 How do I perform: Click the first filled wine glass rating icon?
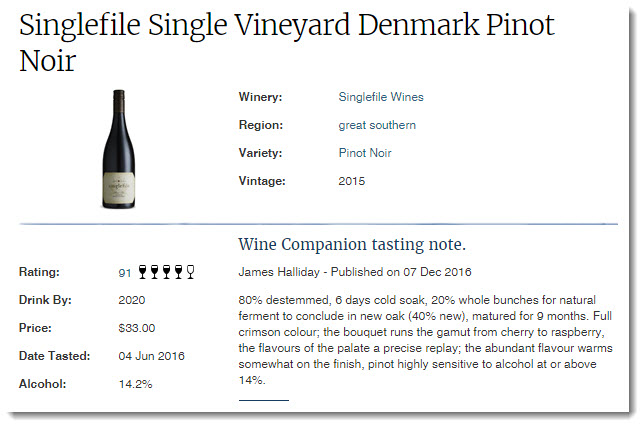click(x=143, y=272)
